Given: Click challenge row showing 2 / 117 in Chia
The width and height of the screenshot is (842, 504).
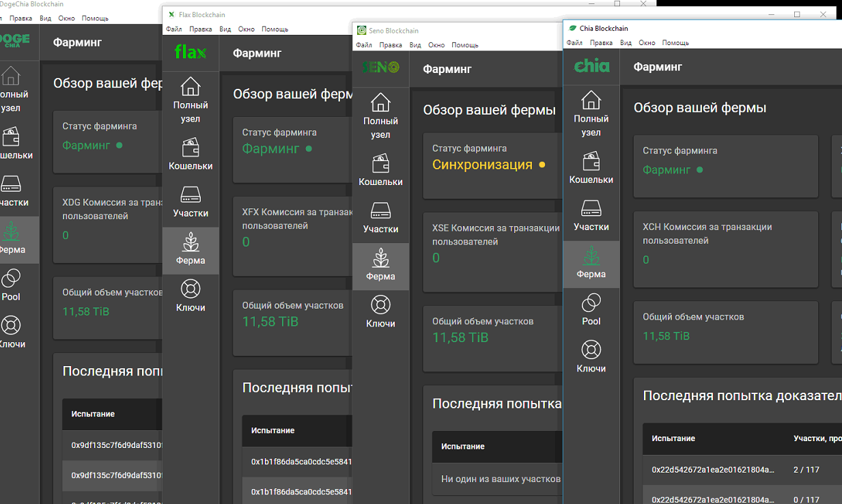Looking at the screenshot, I should coord(742,470).
